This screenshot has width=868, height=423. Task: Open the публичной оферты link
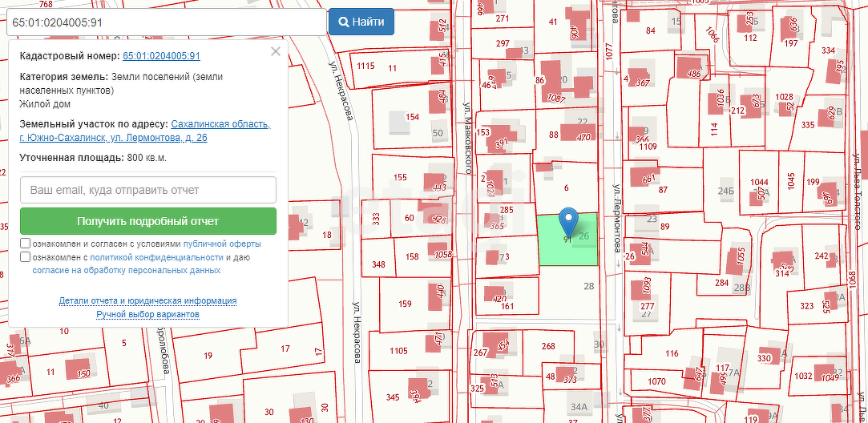222,244
